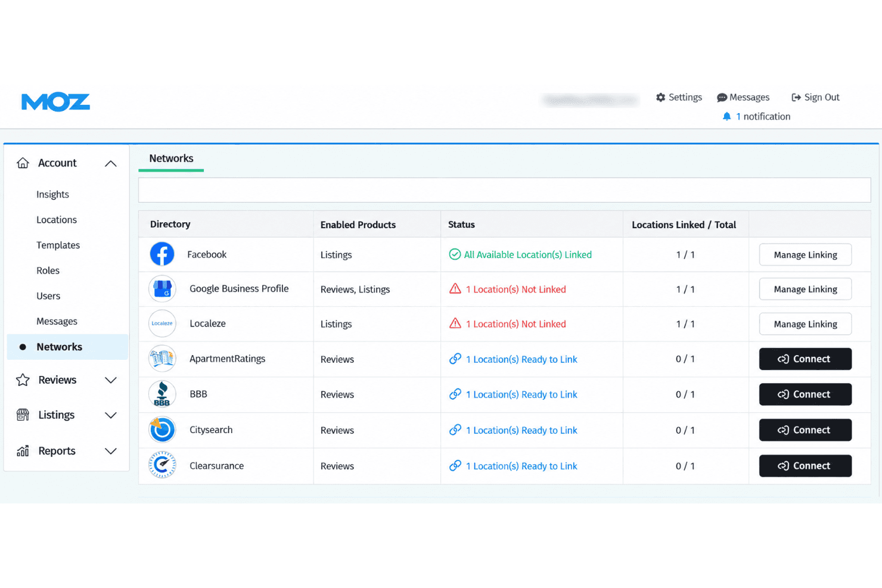Screen dimensions: 882x588
Task: Connect the BBB directory
Action: tap(805, 394)
